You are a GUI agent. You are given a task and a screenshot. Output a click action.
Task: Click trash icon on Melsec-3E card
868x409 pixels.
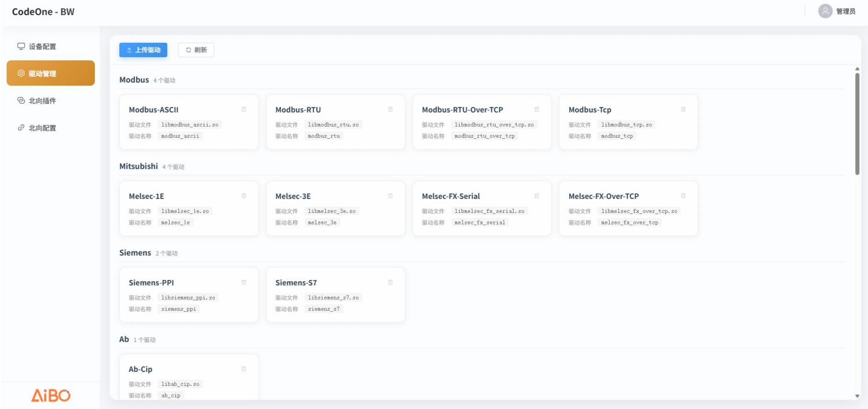(x=390, y=196)
